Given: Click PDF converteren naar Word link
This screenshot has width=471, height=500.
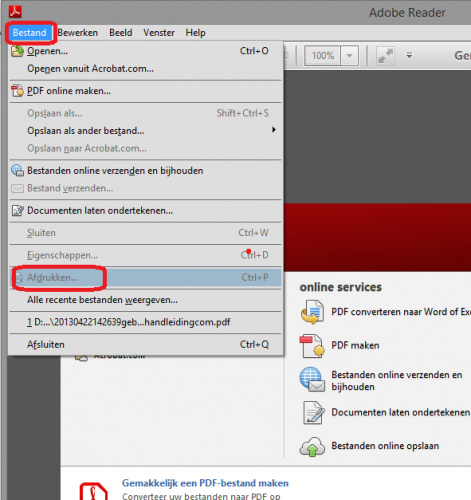Looking at the screenshot, I should (x=401, y=312).
